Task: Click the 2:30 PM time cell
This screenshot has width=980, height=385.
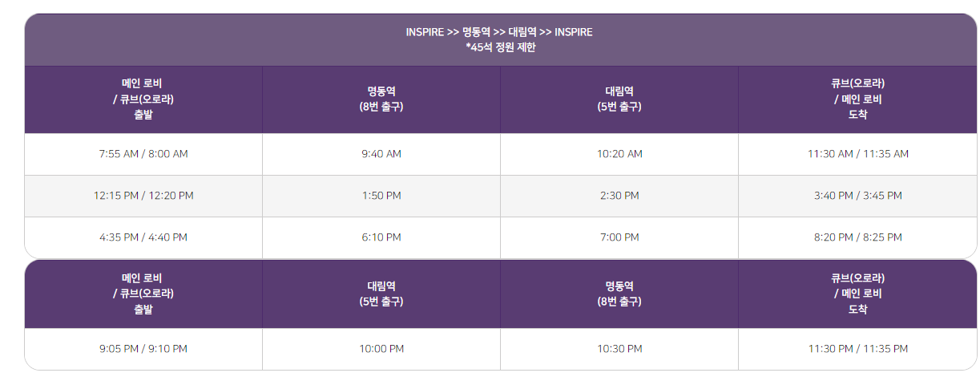Action: [619, 196]
